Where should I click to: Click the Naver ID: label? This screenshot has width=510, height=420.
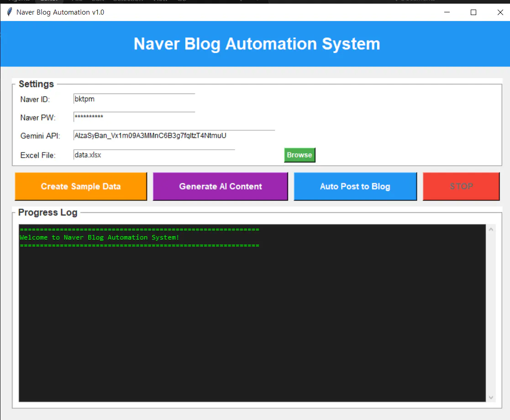(x=35, y=99)
